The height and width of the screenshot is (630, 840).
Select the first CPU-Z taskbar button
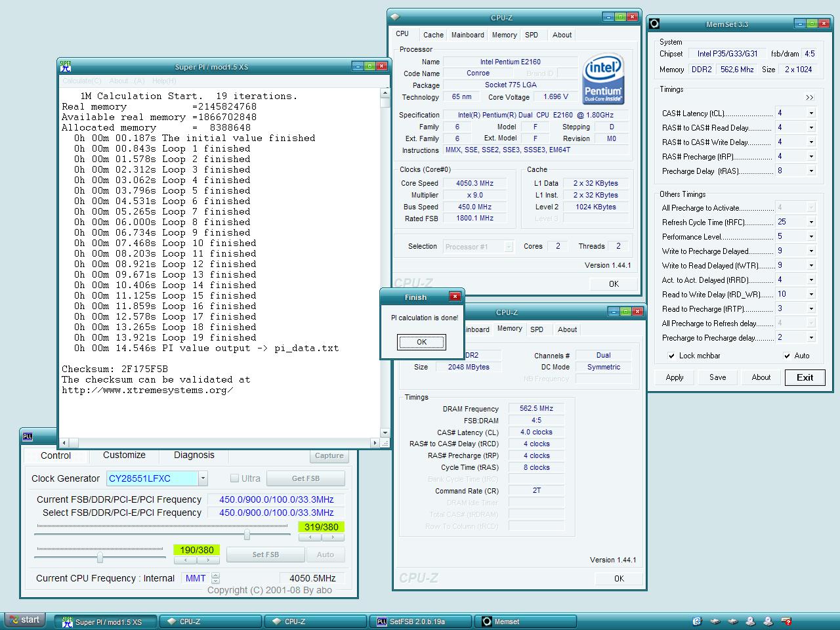pos(211,621)
